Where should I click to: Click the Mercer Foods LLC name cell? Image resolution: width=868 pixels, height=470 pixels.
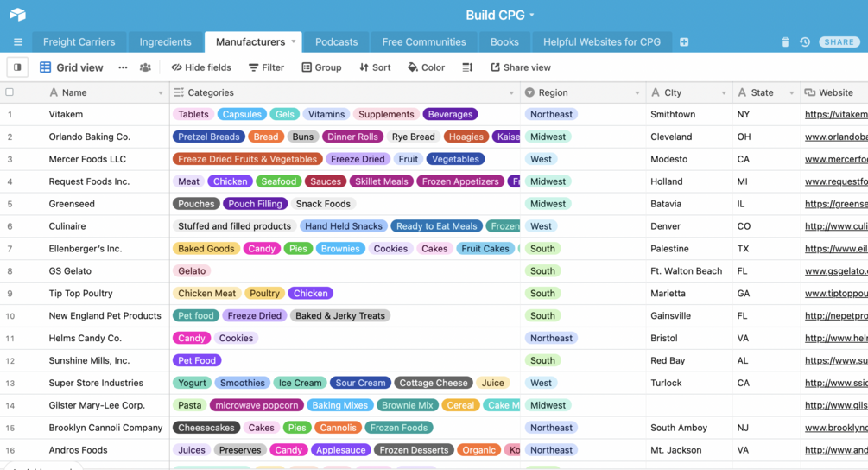point(87,159)
